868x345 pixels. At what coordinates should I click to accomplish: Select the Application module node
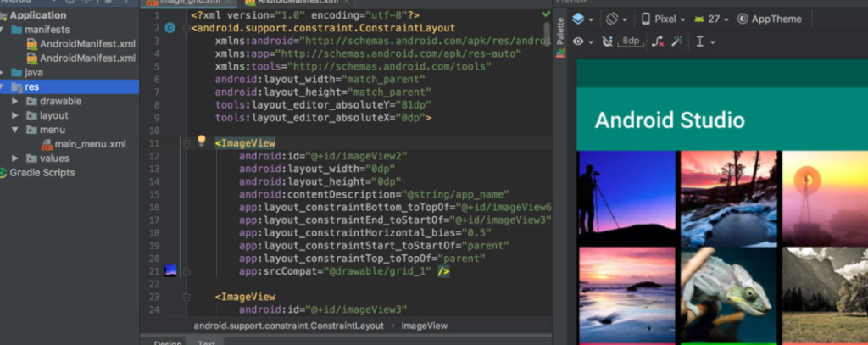tap(38, 15)
